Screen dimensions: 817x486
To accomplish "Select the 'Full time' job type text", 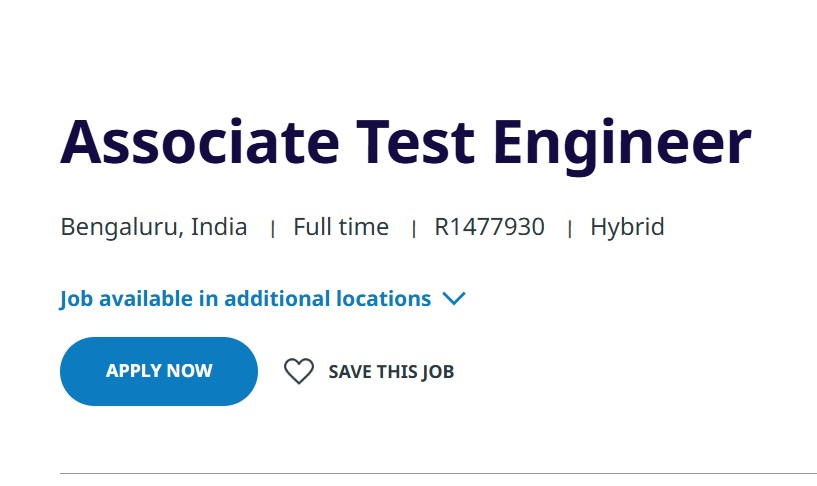I will (341, 227).
